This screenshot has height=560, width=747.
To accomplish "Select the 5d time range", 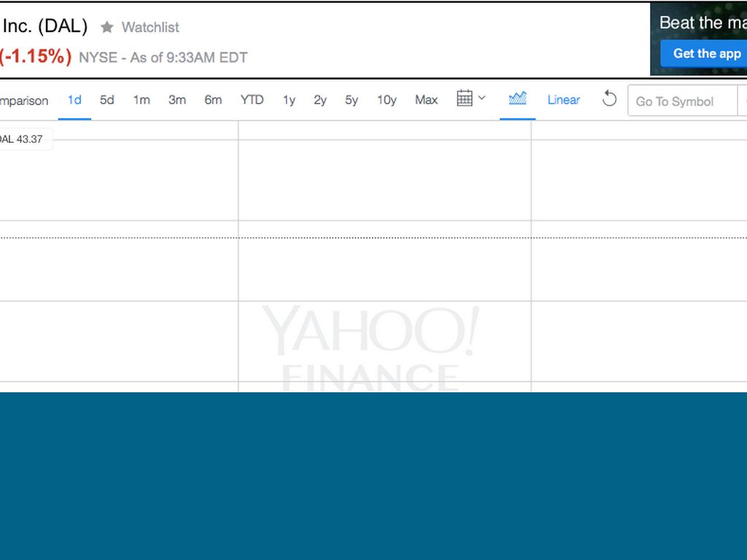I will (107, 100).
